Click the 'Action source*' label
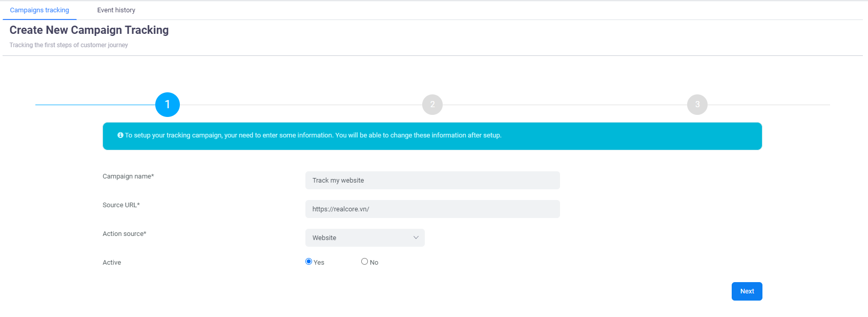868x317 pixels. point(125,234)
